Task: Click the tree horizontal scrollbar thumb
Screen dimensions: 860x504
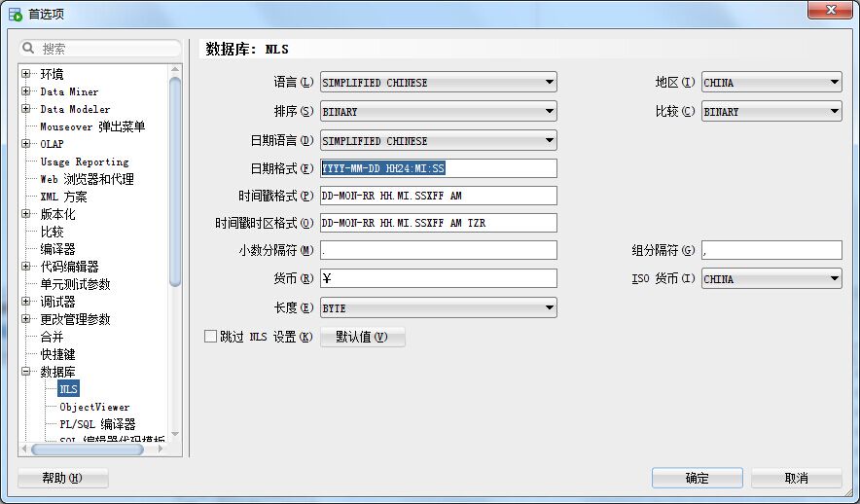Action: click(88, 450)
